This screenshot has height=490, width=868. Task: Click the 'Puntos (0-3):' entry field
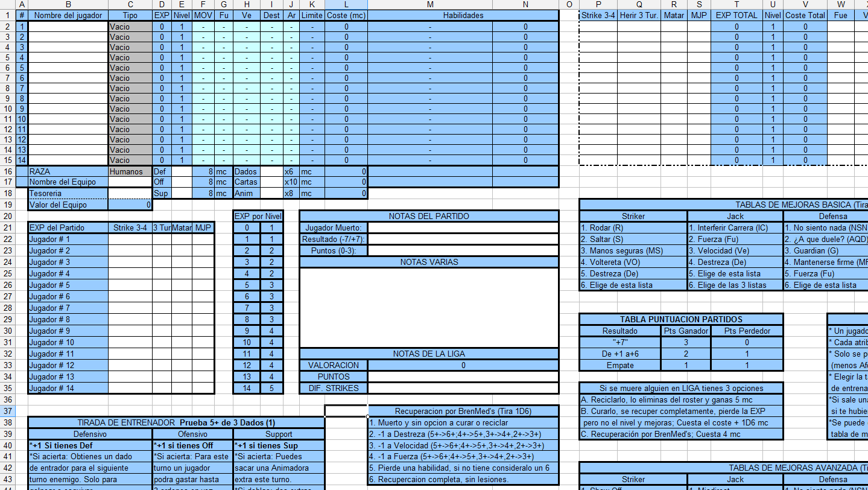pyautogui.click(x=463, y=250)
